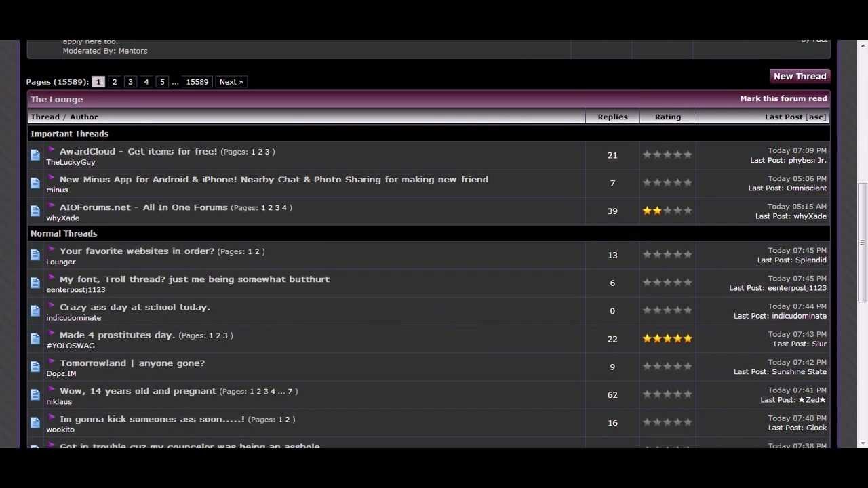Click scrollbar down arrow
This screenshot has height=488, width=868.
[862, 443]
